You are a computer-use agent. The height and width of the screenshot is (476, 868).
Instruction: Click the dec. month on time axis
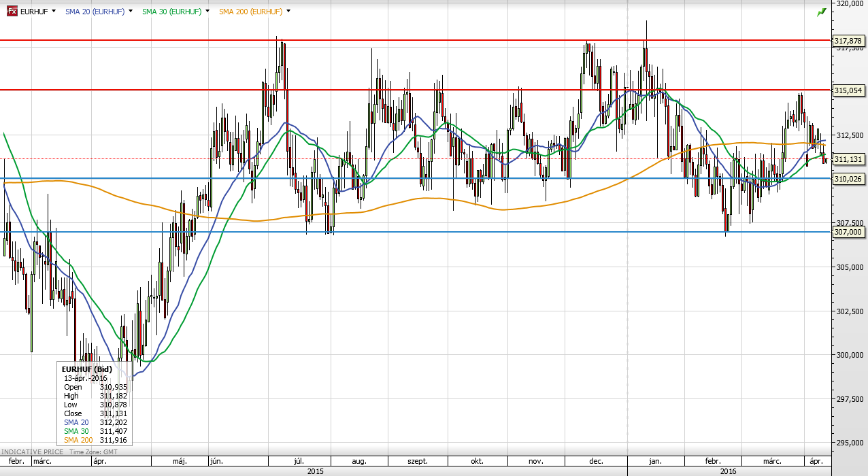pos(597,461)
